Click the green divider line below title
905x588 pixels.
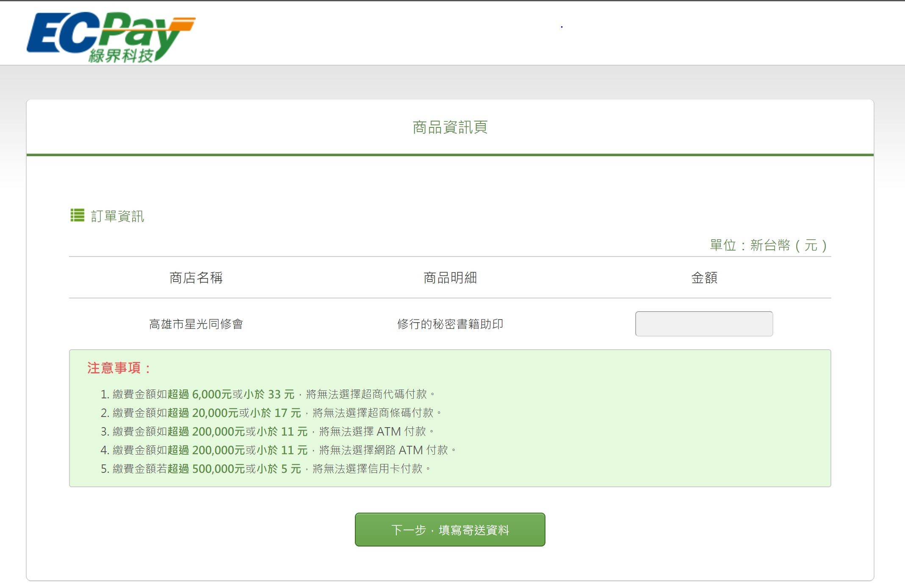point(450,155)
